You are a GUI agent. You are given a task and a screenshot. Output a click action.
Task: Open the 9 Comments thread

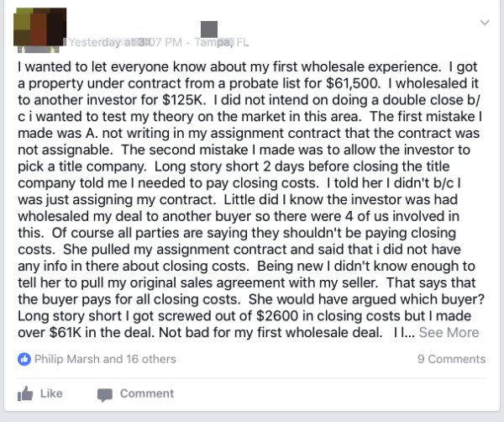click(451, 359)
